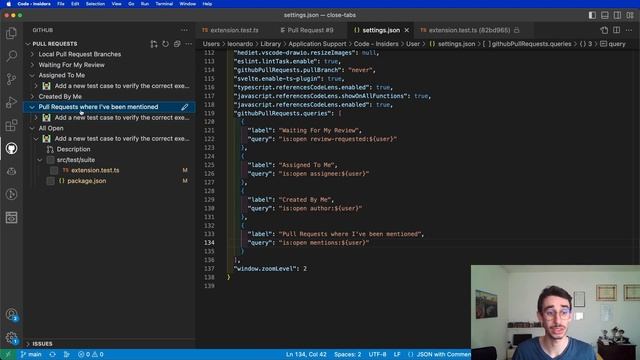The width and height of the screenshot is (640, 360).
Task: Open package.json in the PR file tree
Action: click(x=87, y=181)
